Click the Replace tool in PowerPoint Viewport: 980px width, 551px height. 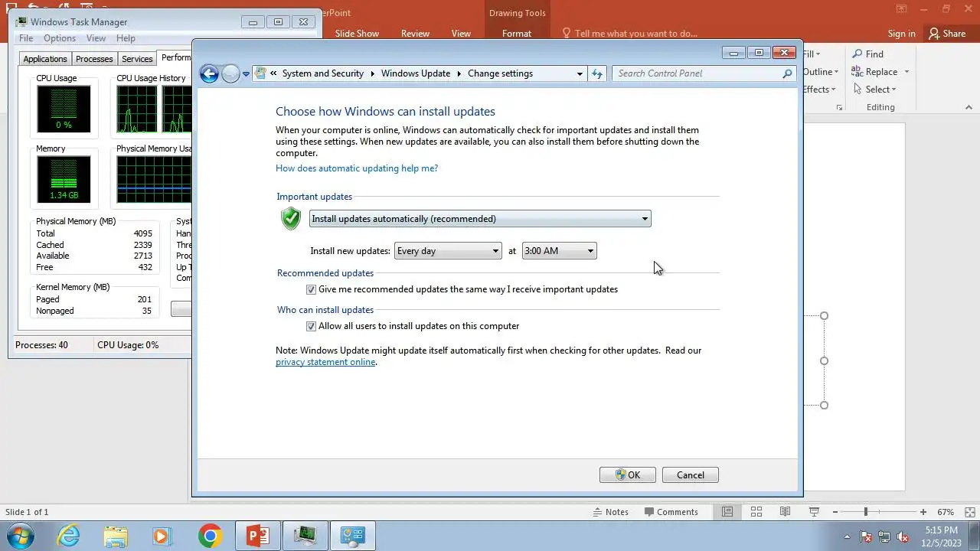[x=875, y=72]
